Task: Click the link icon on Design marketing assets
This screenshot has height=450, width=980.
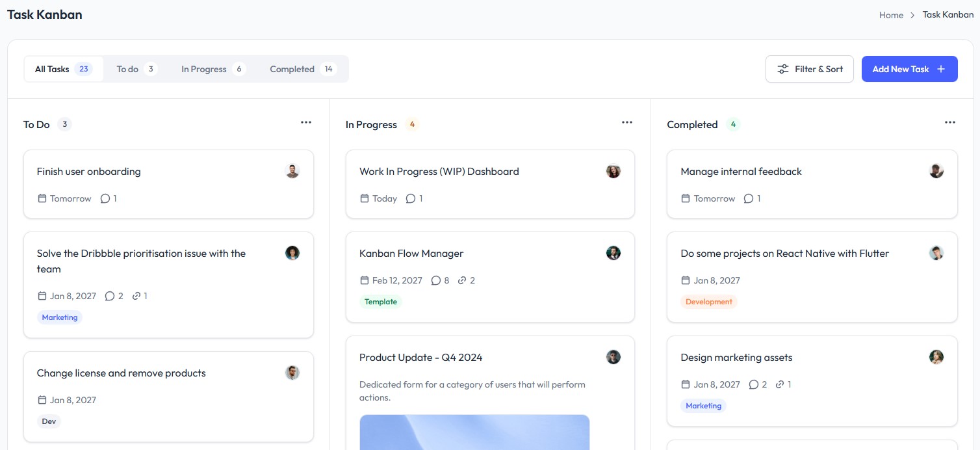Action: point(780,384)
